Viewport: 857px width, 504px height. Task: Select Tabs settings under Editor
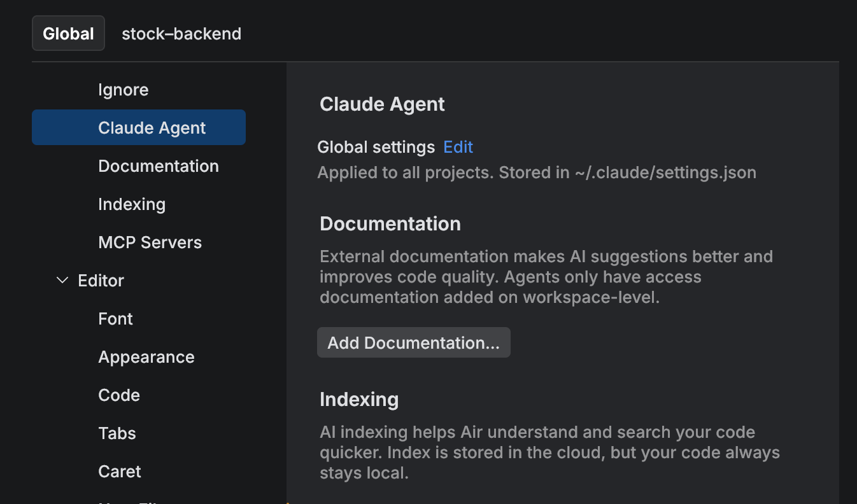[117, 433]
